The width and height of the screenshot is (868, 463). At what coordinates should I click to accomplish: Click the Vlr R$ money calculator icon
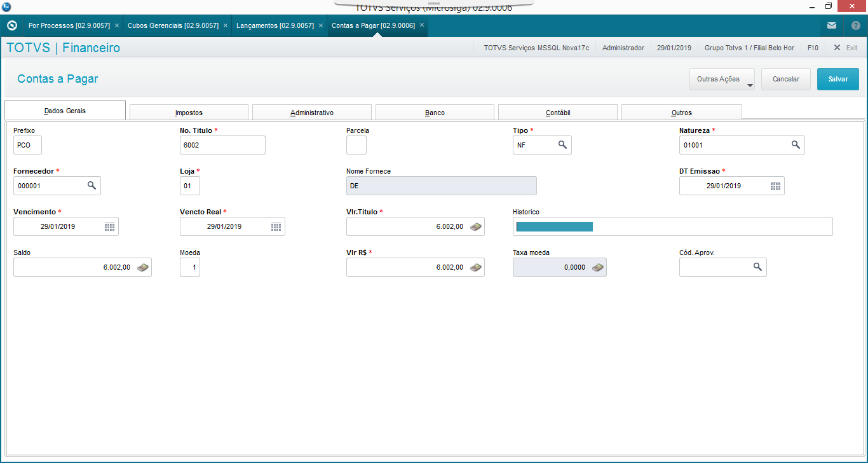(x=476, y=267)
